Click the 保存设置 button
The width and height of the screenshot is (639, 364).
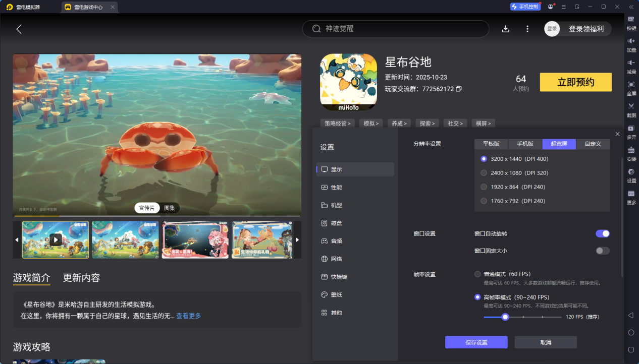pyautogui.click(x=476, y=342)
